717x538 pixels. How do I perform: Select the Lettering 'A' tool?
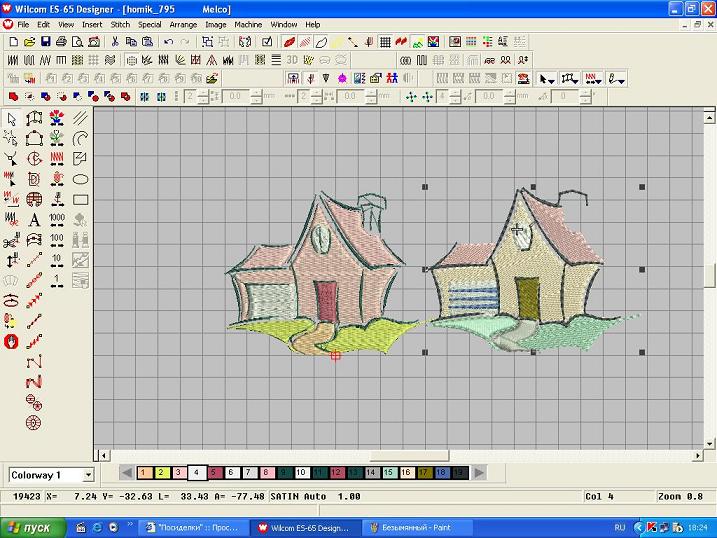pyautogui.click(x=34, y=220)
